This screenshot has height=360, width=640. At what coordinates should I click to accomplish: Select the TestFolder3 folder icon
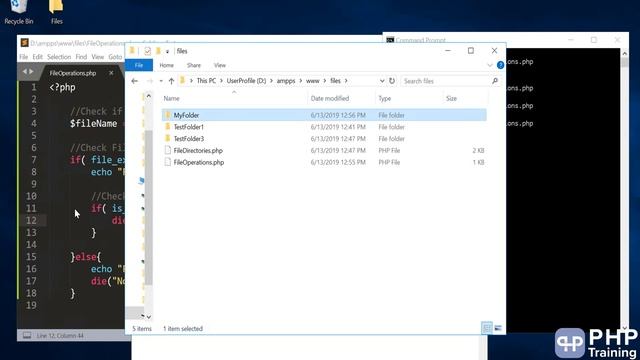coord(168,139)
